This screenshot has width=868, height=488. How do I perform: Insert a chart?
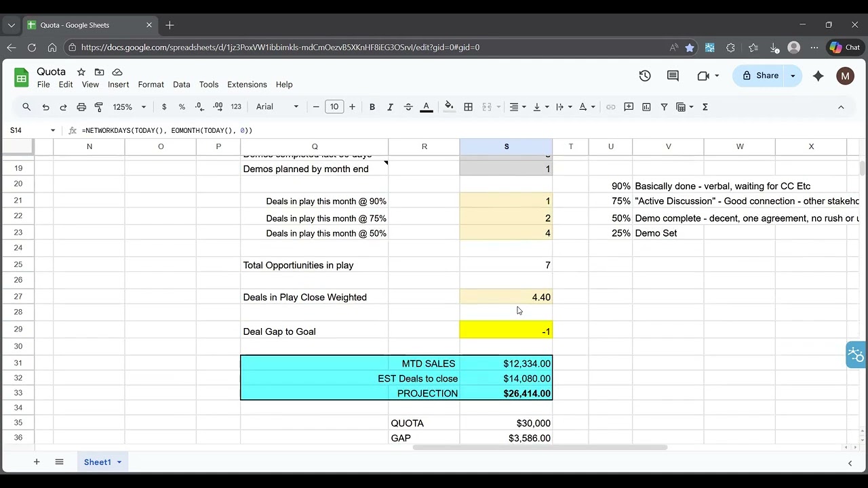click(646, 107)
